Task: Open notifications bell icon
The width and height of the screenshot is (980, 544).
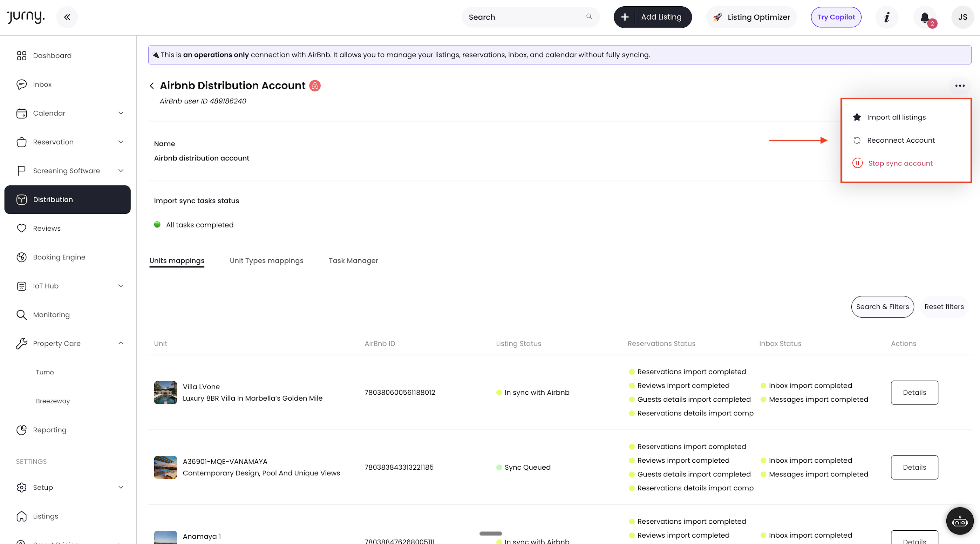Action: [925, 17]
